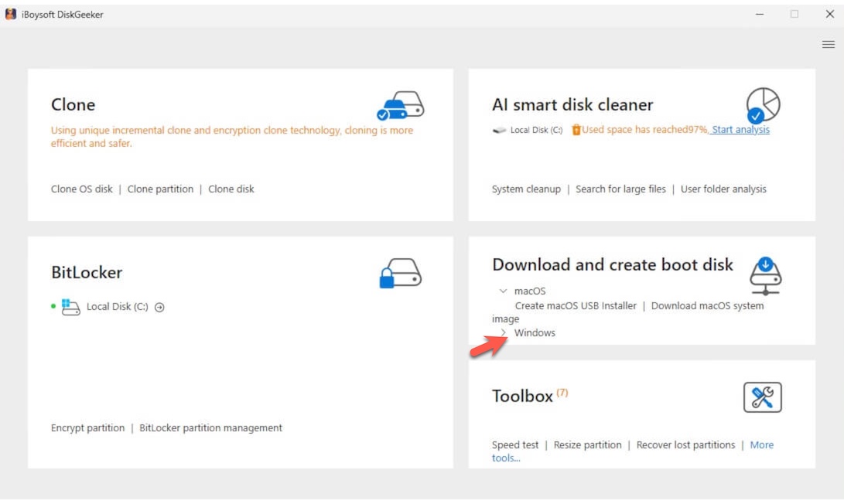Click the Clone disk drives icon
The image size is (844, 504).
[x=400, y=105]
